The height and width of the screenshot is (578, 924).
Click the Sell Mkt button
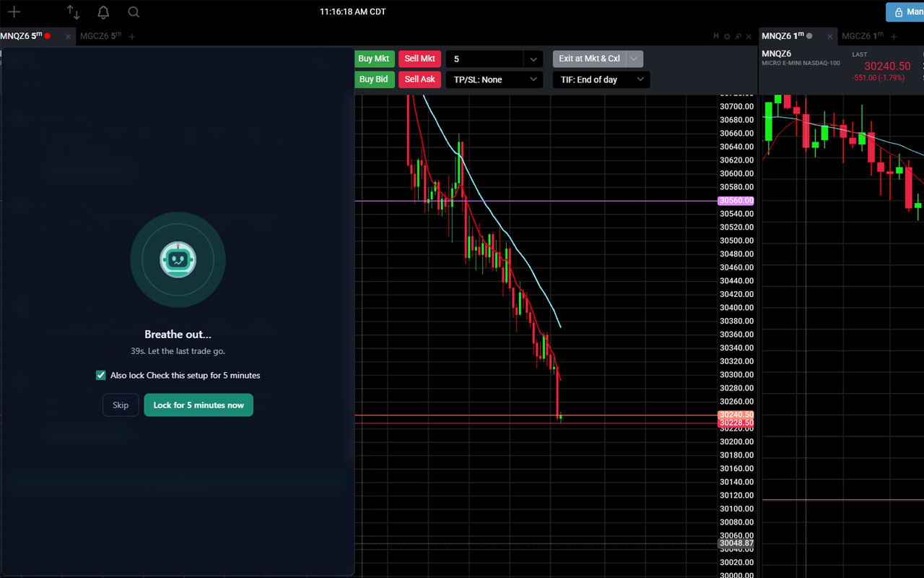pos(419,59)
